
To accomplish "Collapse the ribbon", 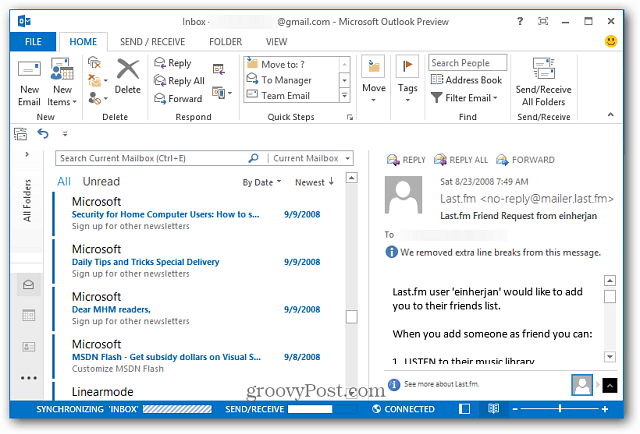I will pyautogui.click(x=611, y=115).
